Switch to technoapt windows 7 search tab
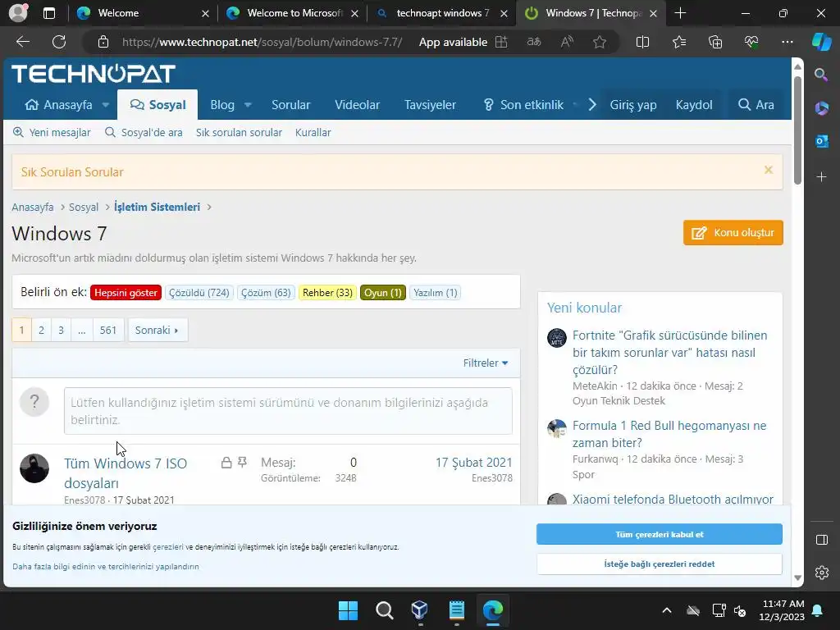840x630 pixels. pyautogui.click(x=441, y=13)
